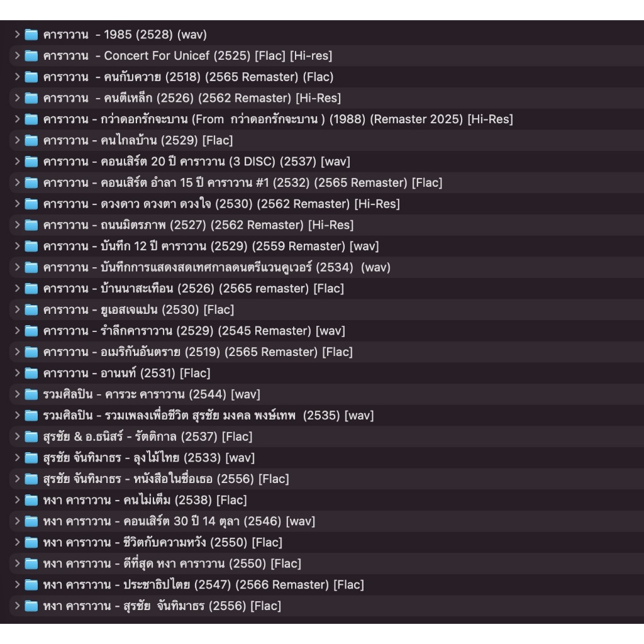This screenshot has width=644, height=644.
Task: Expand the คอนเสิร์ต อำลา 15 ปี folder chevron
Action: click(x=17, y=182)
